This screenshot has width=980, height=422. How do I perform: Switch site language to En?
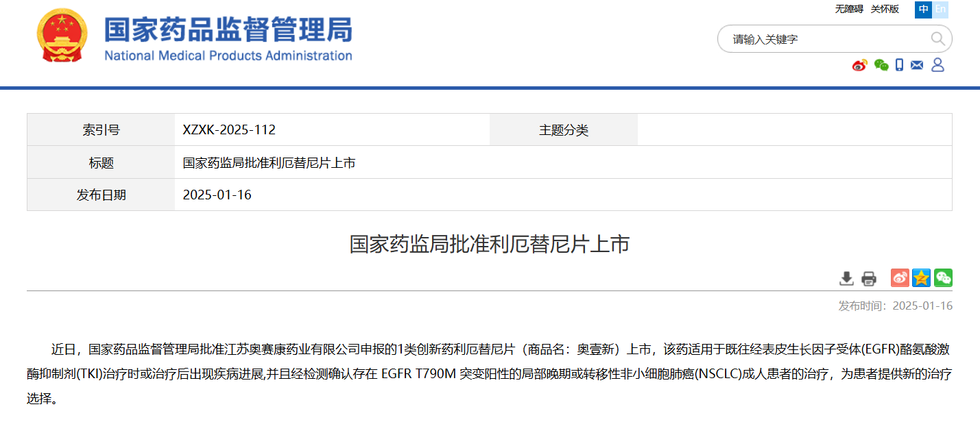click(x=940, y=9)
